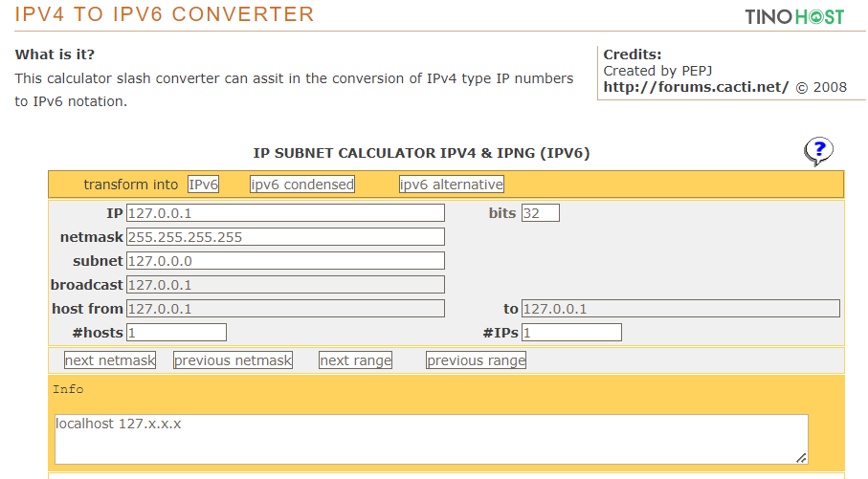Open the forums.cacti.net link
Viewport: 868px width, 479px height.
[696, 87]
